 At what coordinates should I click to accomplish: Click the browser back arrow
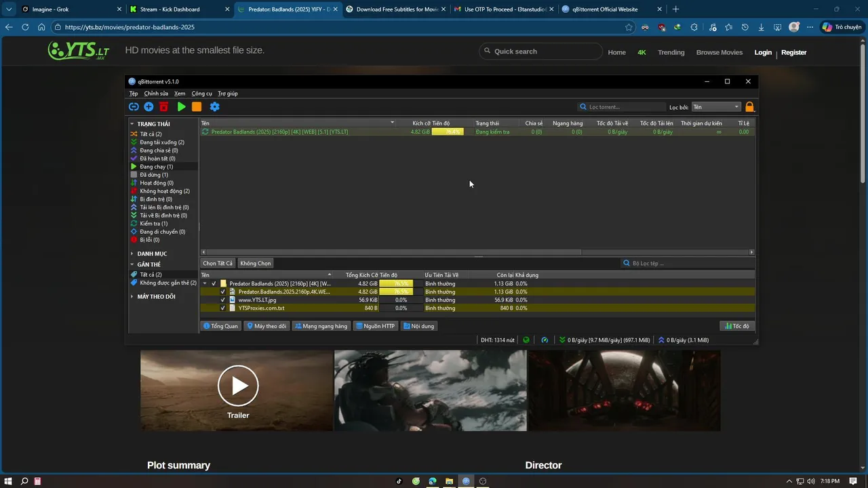coord(9,27)
